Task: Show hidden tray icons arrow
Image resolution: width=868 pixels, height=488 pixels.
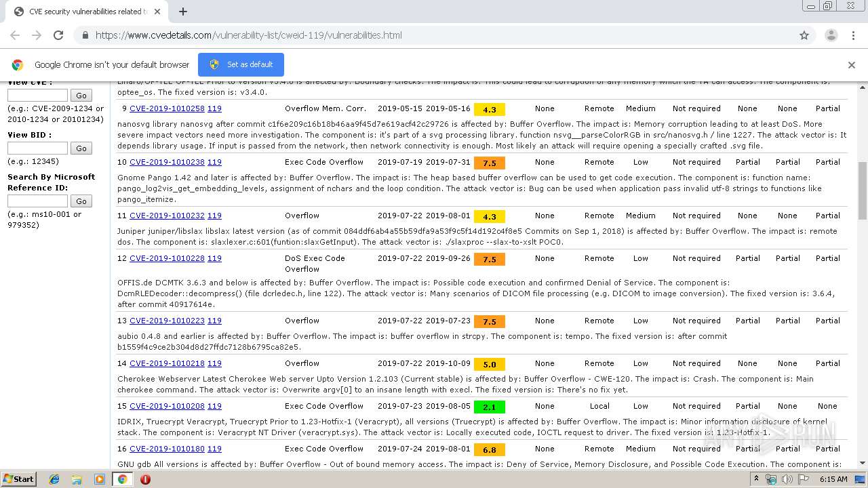Action: [757, 479]
